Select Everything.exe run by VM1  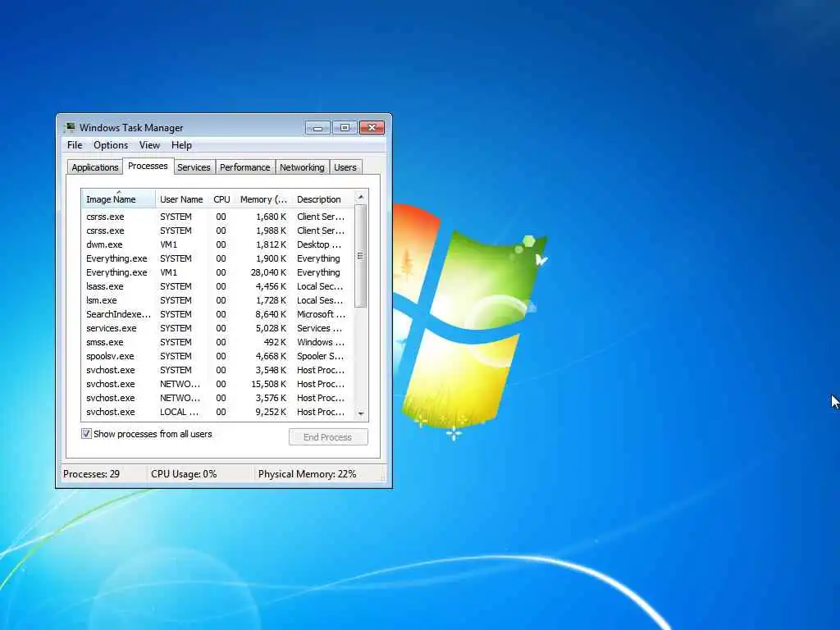pos(217,272)
